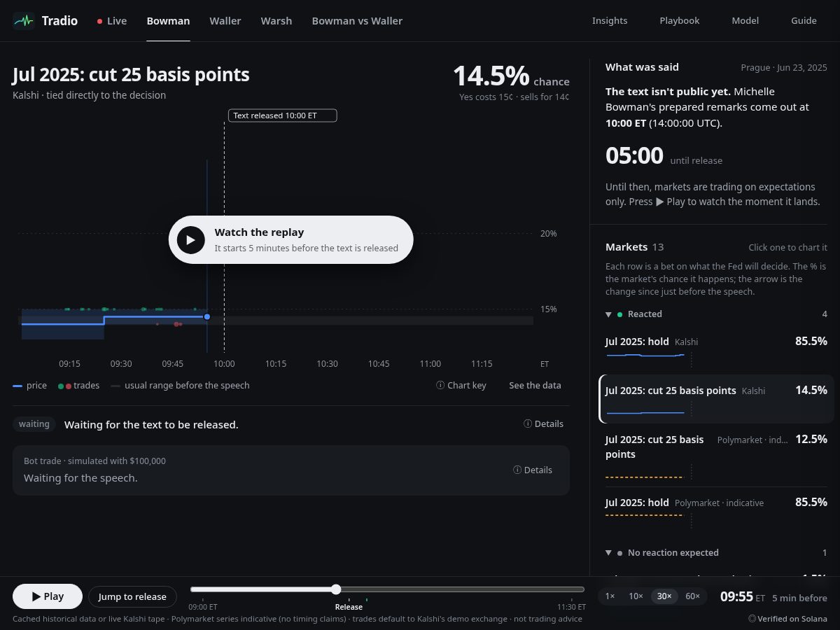Click the Release marker on timeline
Viewport: 840px width, 630px height.
(349, 607)
